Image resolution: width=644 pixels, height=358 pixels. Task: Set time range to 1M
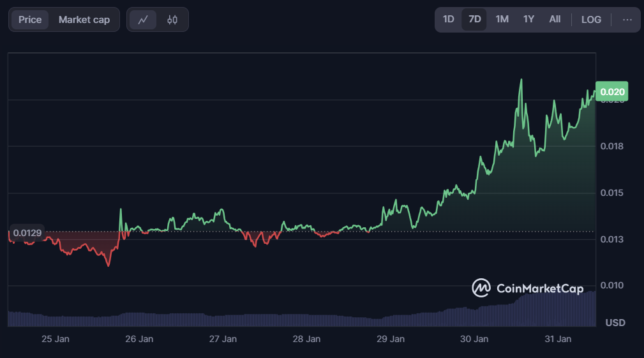coord(502,19)
